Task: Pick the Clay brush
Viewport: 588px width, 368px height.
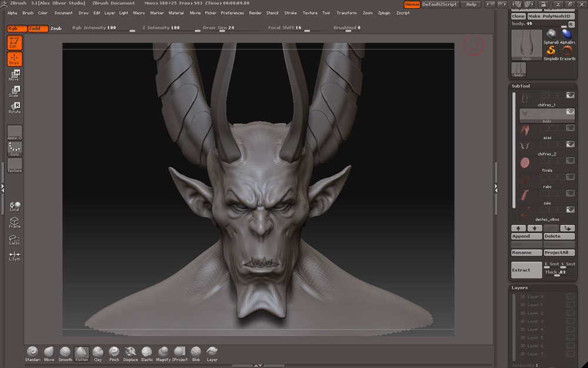Action: pos(98,354)
